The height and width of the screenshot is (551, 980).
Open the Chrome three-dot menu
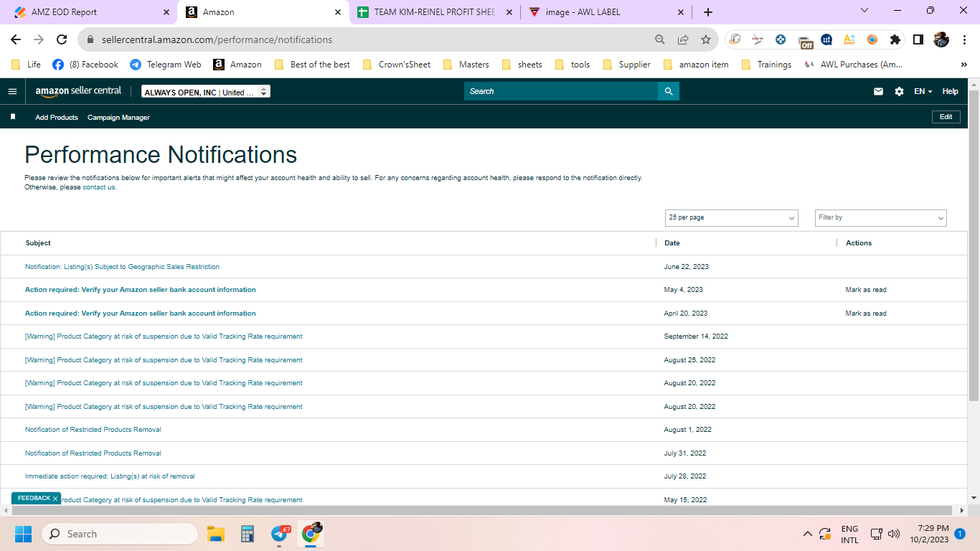(x=964, y=40)
